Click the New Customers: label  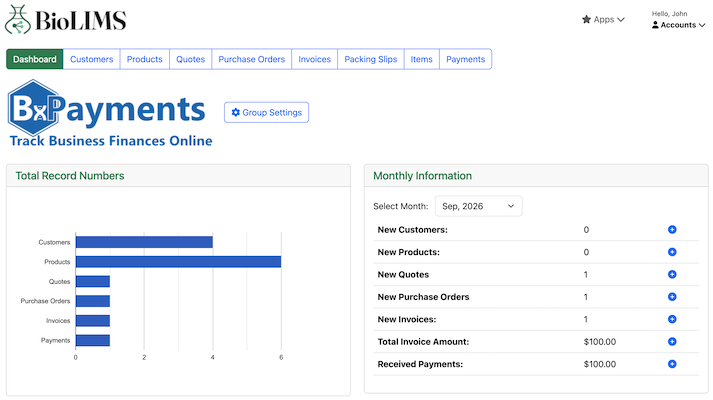click(x=412, y=230)
